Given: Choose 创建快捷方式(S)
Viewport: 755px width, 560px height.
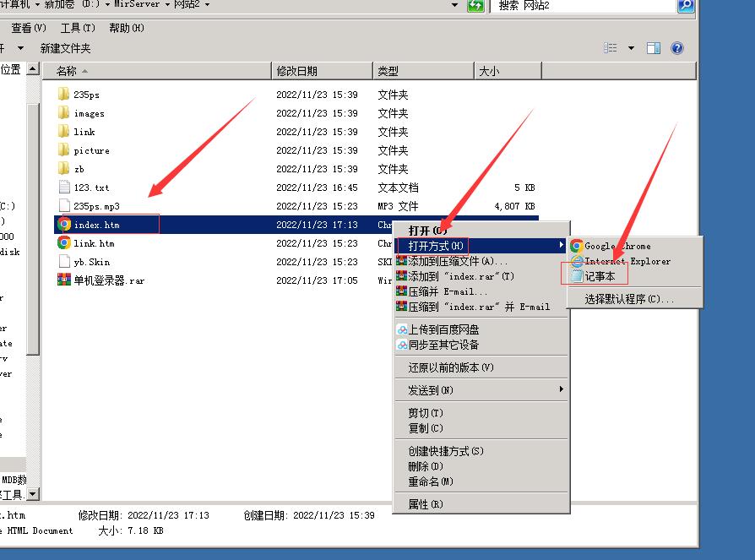Looking at the screenshot, I should 481,451.
